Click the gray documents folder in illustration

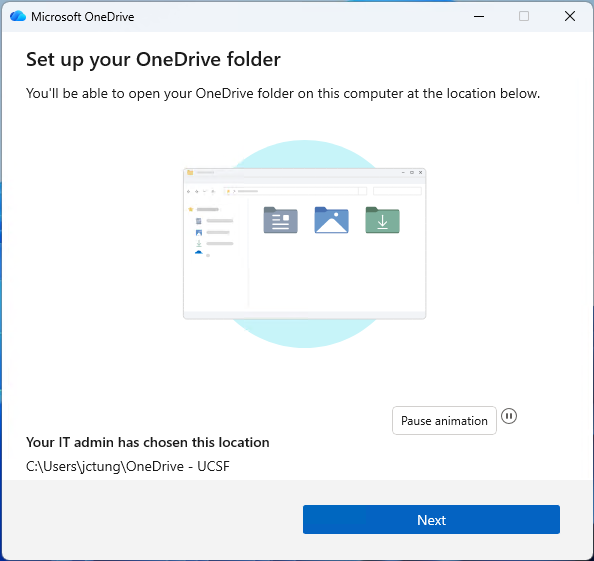(280, 220)
